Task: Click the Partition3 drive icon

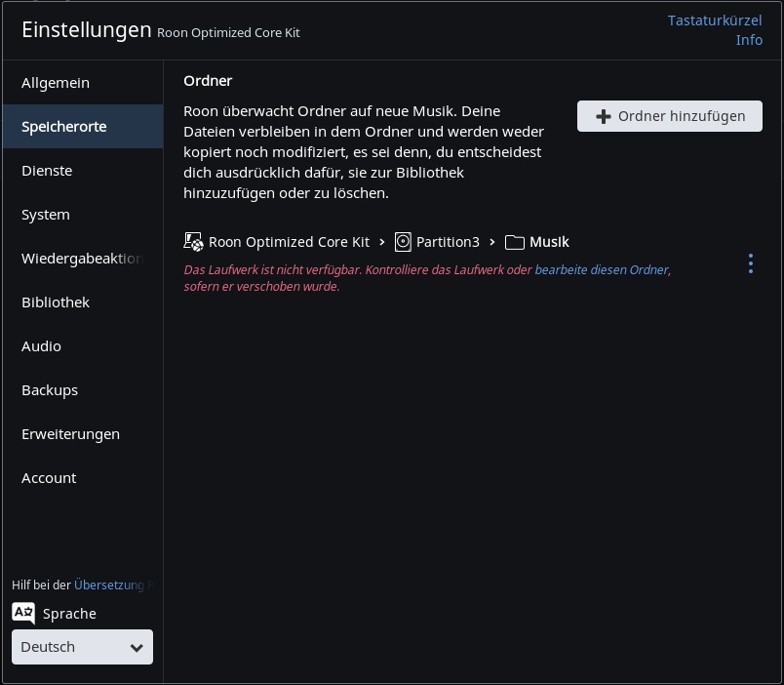Action: coord(403,242)
